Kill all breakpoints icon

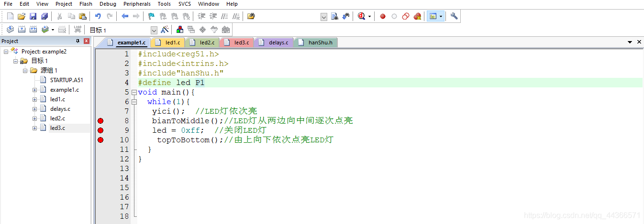(x=417, y=16)
